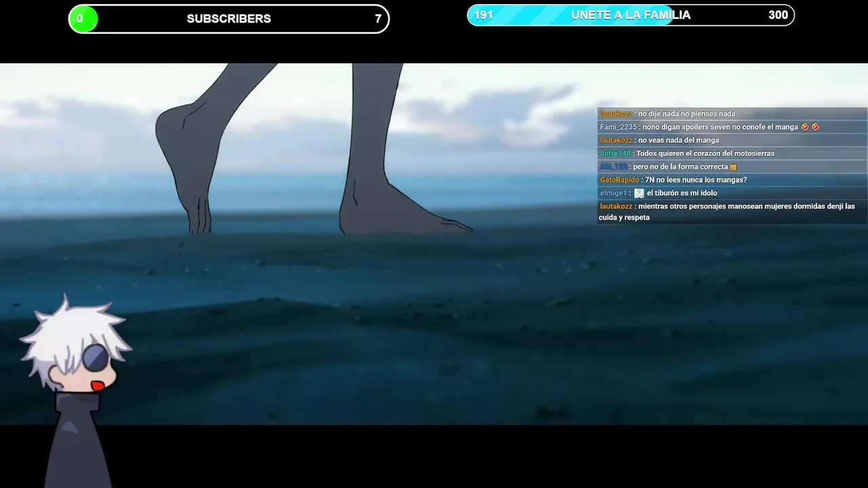Click username Jofre148 in chat

coord(615,153)
